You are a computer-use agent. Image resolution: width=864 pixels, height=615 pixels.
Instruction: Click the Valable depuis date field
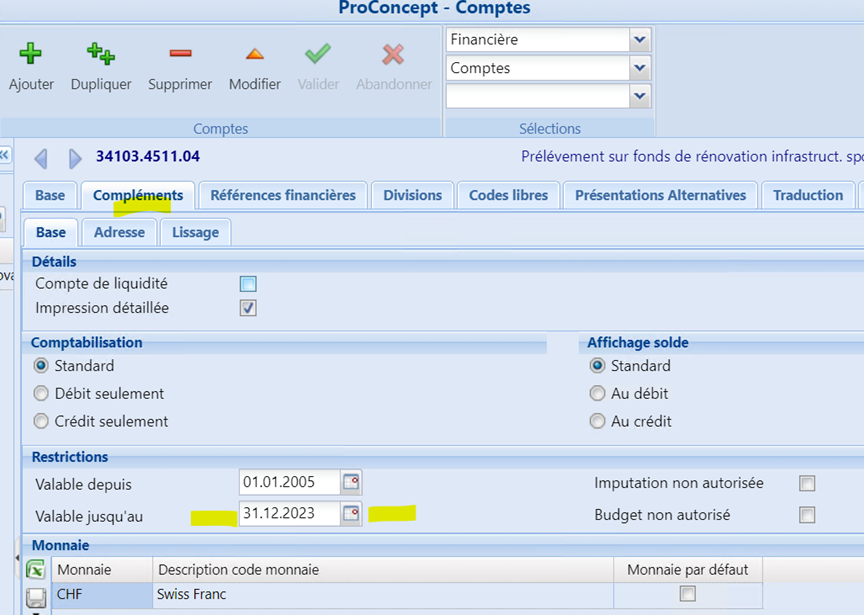point(290,482)
